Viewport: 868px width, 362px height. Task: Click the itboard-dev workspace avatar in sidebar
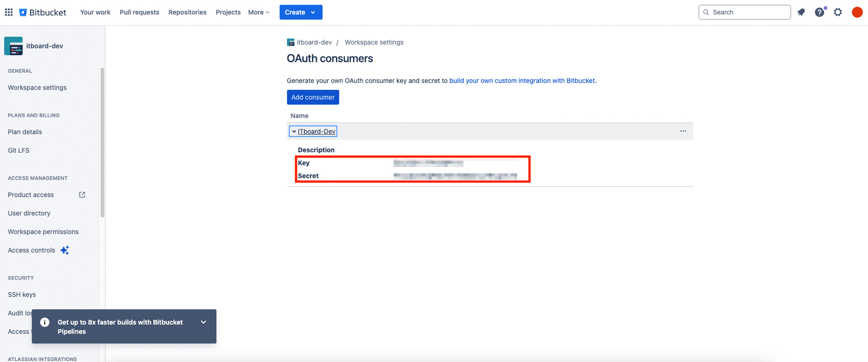point(14,46)
